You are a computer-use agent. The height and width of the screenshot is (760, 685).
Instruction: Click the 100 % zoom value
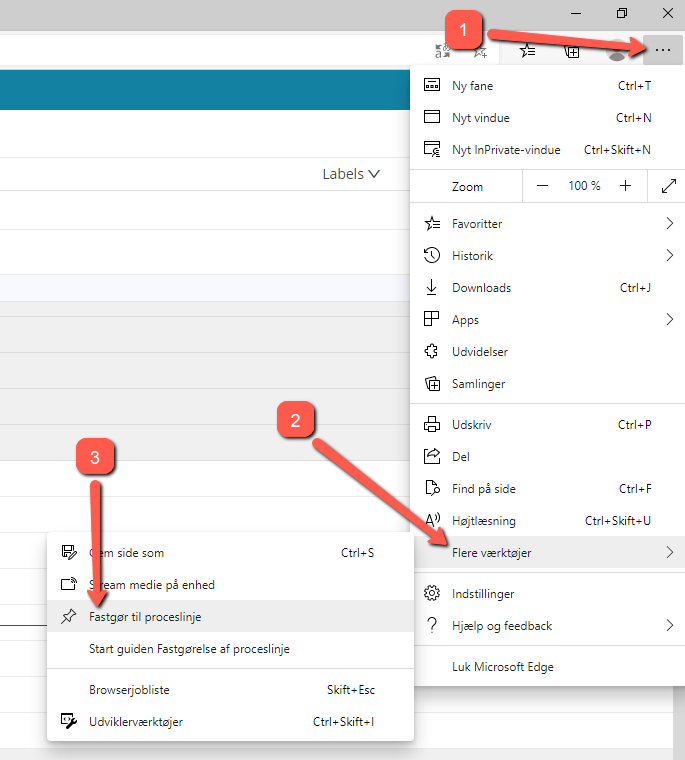pos(584,186)
